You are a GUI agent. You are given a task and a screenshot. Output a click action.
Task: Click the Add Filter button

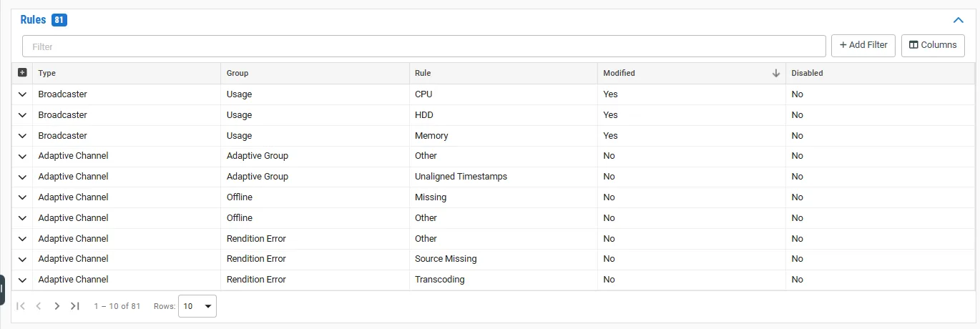pyautogui.click(x=863, y=45)
